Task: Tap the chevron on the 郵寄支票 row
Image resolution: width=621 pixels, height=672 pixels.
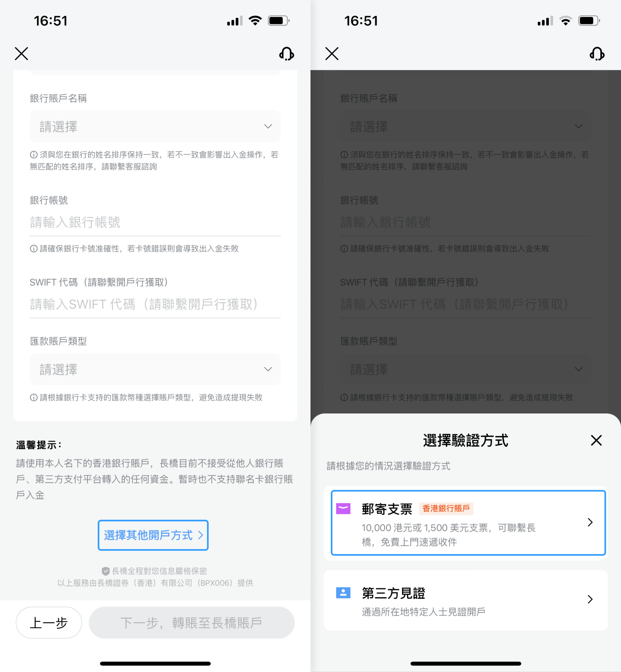Action: coord(590,522)
